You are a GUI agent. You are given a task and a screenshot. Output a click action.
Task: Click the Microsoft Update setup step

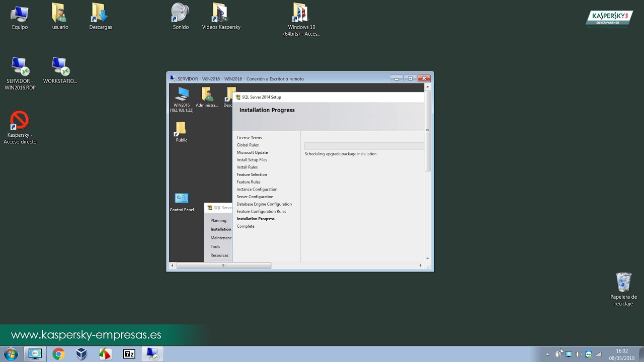point(252,152)
